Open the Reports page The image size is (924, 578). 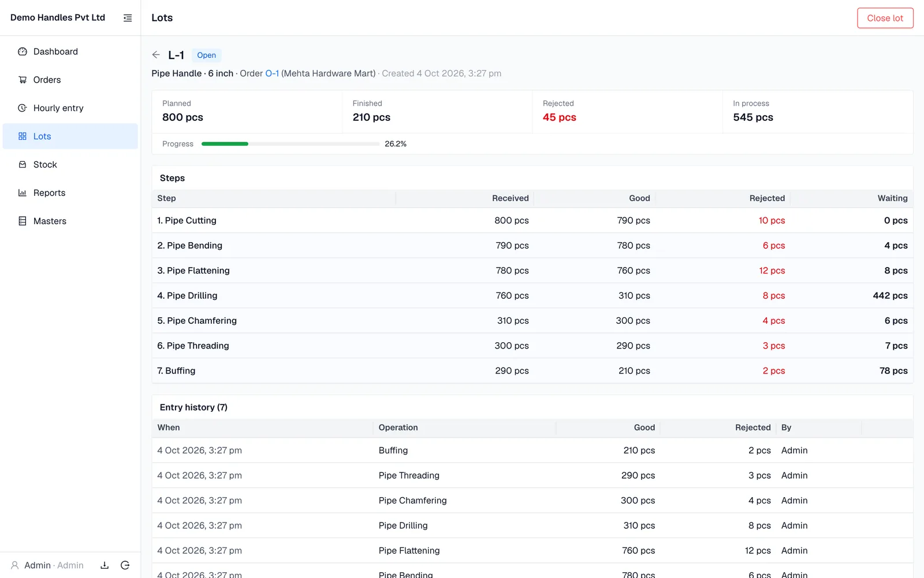[70, 193]
